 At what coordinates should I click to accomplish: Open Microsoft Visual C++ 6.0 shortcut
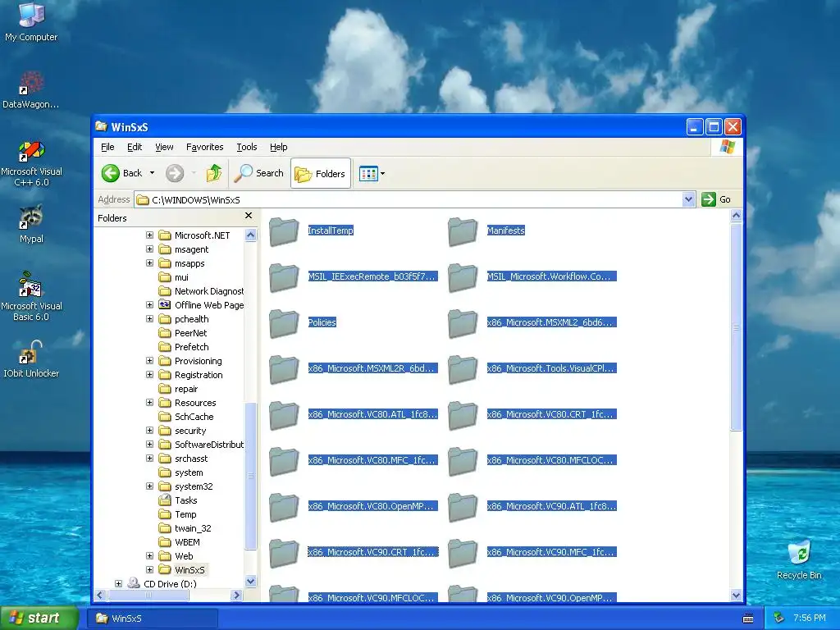click(x=31, y=163)
